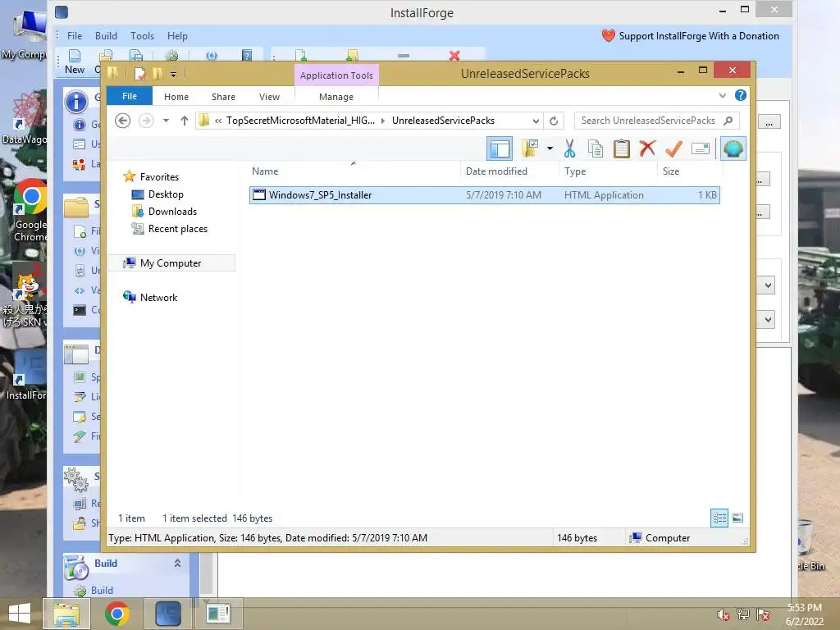Switch to the Share ribbon tab
Viewport: 840px width, 630px height.
223,97
